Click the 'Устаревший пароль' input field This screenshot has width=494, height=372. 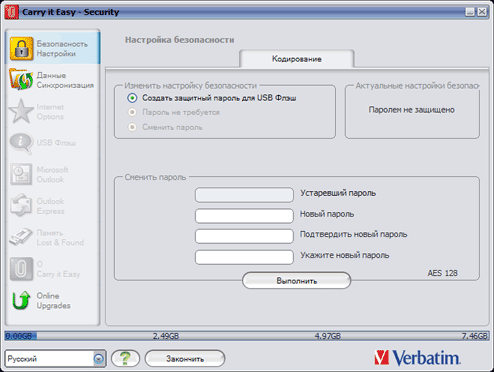(x=244, y=195)
